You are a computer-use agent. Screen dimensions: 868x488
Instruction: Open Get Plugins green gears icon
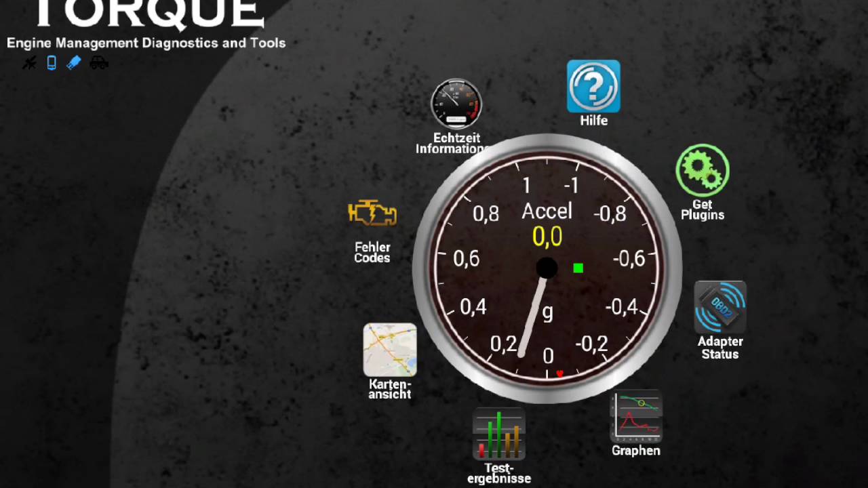click(703, 170)
